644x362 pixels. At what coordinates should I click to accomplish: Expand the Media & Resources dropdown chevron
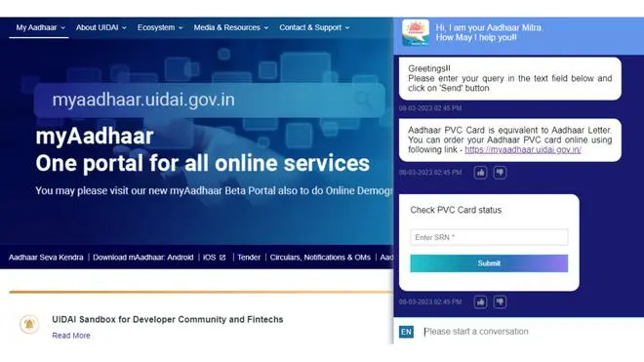point(266,28)
